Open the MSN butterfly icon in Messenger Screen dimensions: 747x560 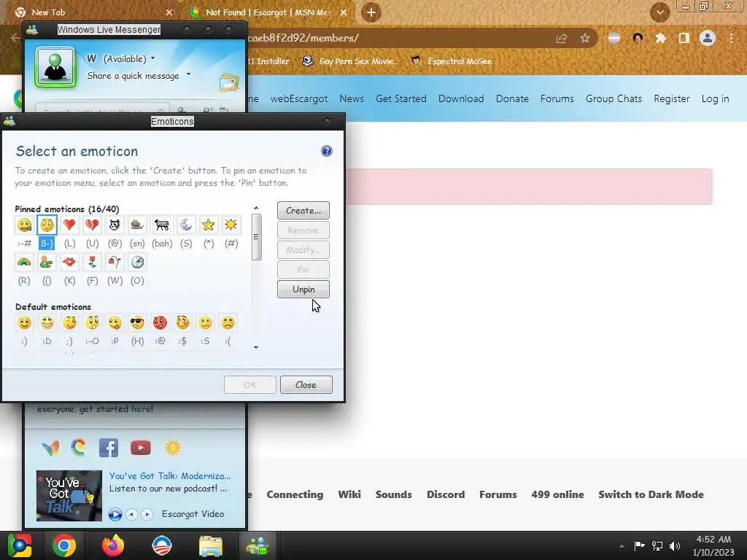(x=50, y=448)
